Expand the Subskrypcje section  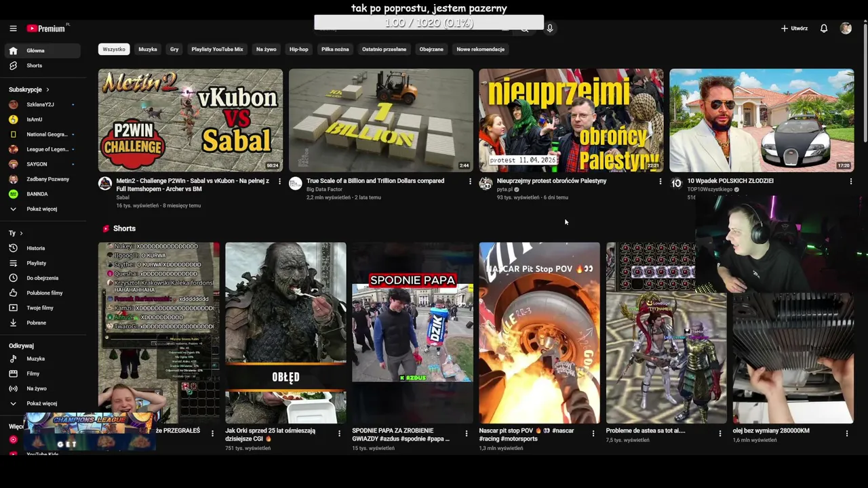(x=28, y=89)
